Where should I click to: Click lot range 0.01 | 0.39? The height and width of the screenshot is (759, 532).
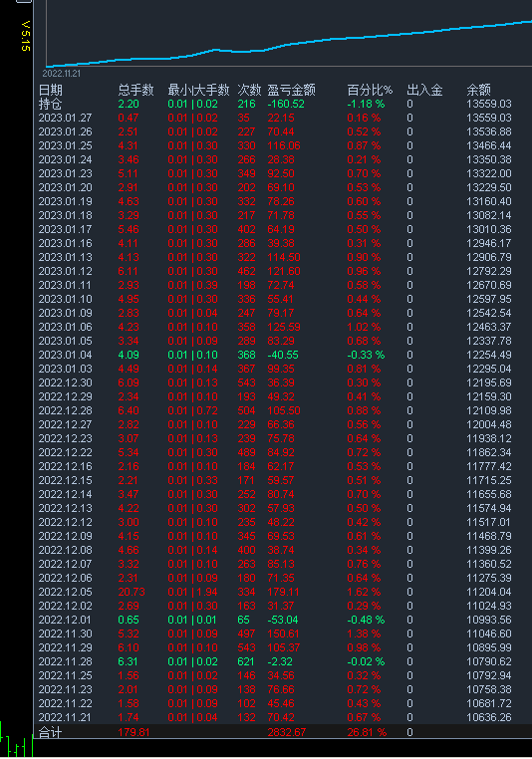(x=192, y=286)
